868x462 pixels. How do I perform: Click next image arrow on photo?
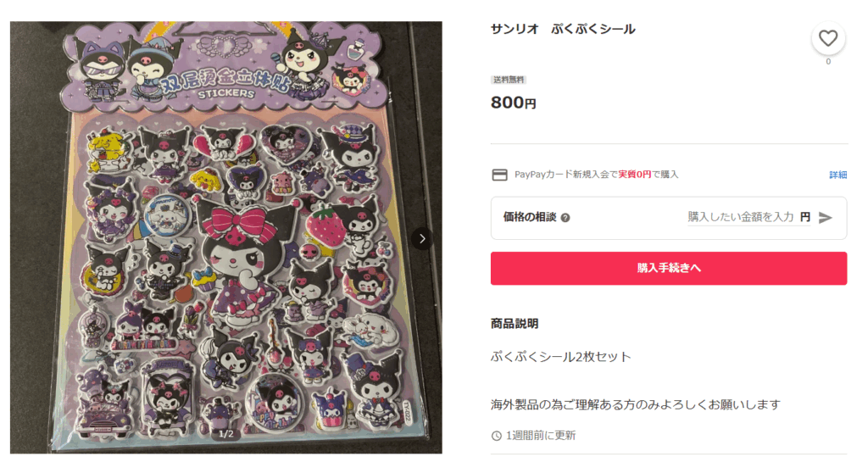click(422, 238)
